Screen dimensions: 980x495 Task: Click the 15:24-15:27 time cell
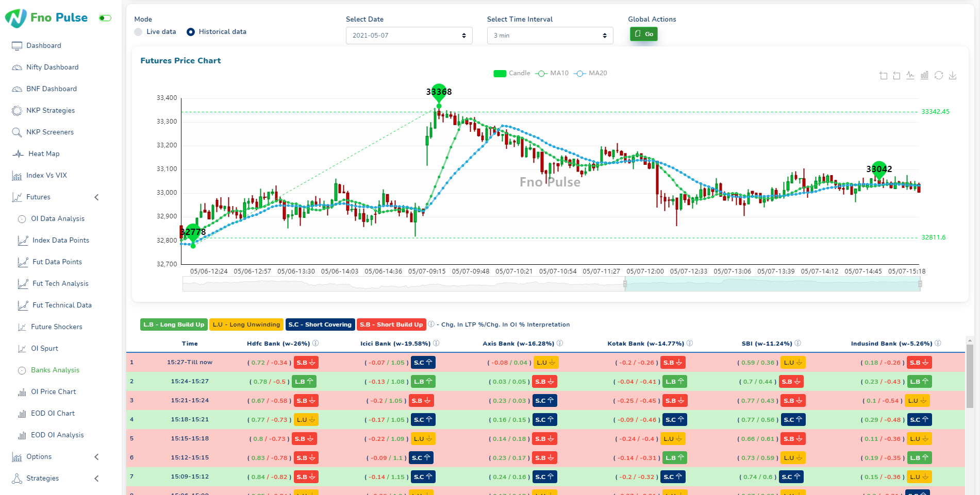[190, 382]
